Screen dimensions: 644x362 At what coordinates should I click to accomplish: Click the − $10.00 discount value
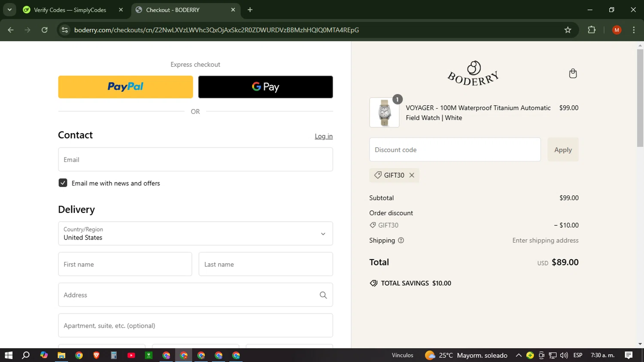tap(566, 225)
